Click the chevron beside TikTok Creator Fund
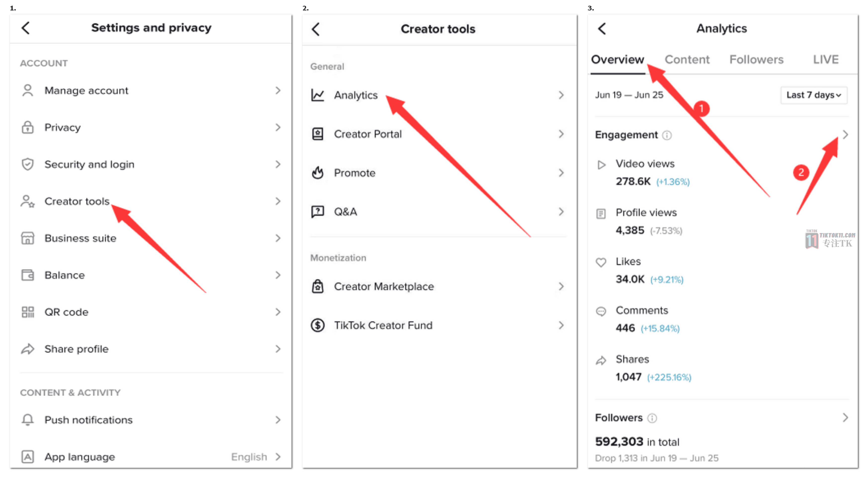The image size is (868, 478). (561, 325)
